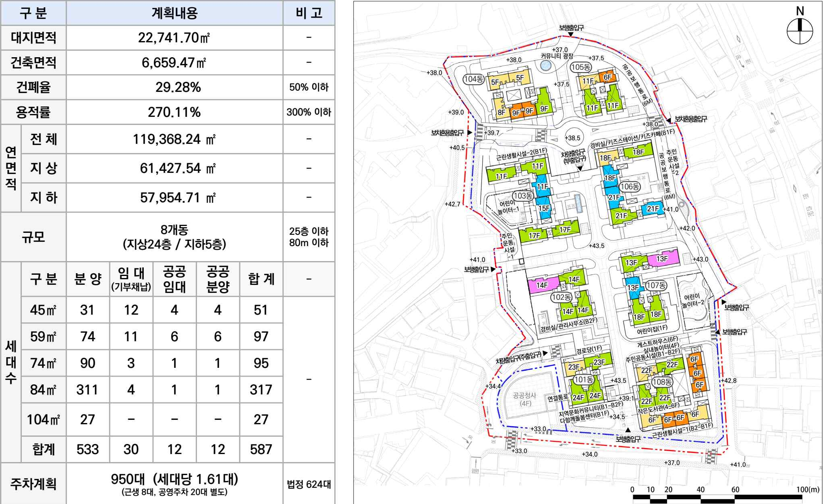Screen dimensions: 823x504
Task: Select the value 6,659.47㎡
Action: pos(174,62)
